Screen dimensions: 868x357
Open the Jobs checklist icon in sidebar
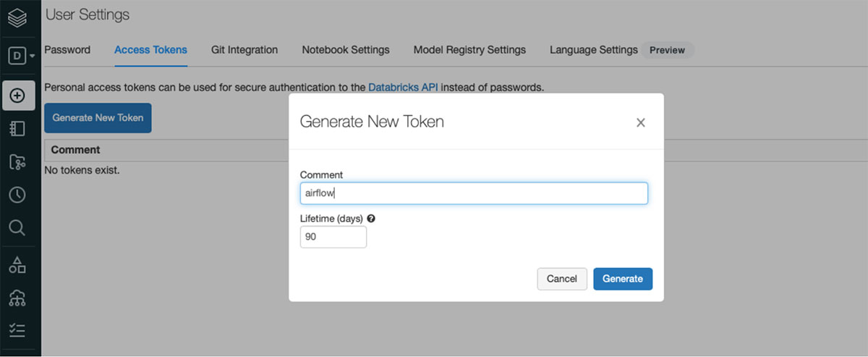18,330
